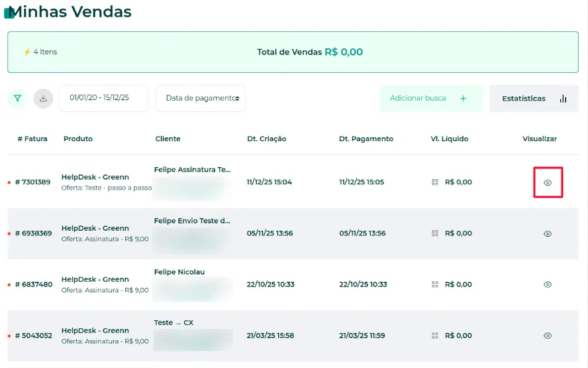
Task: Click the download export icon
Action: pos(43,98)
